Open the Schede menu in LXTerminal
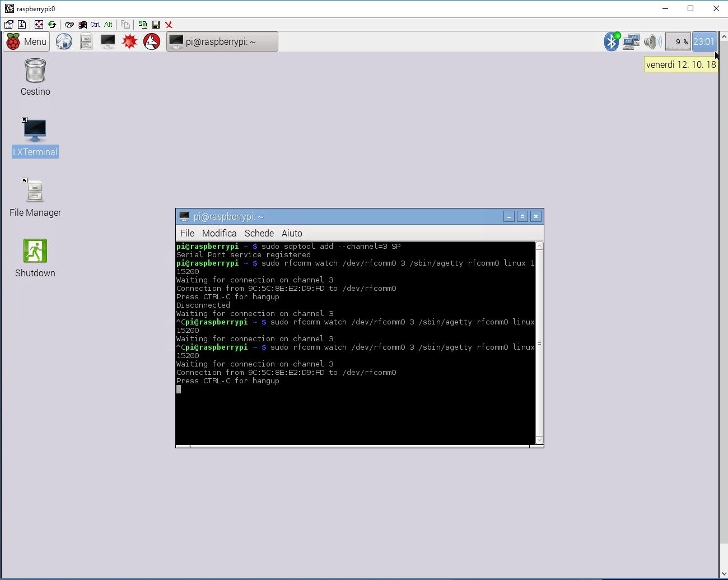The height and width of the screenshot is (580, 728). pos(259,233)
